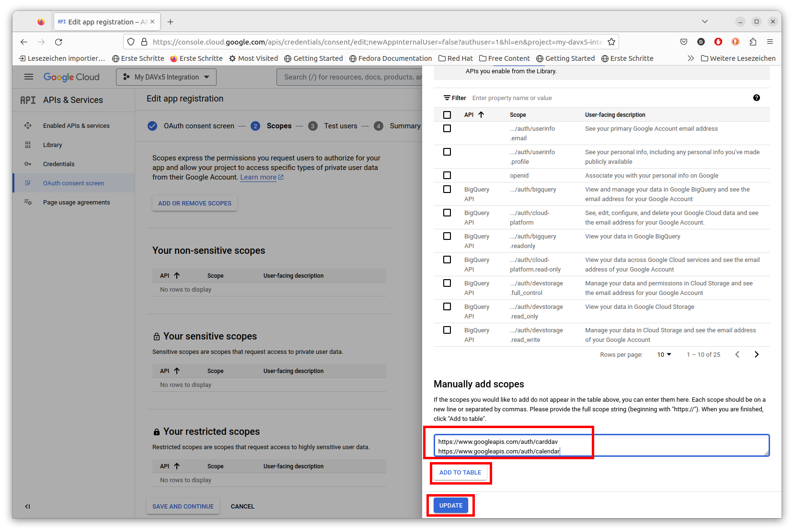Click the Page usage agreements icon
The image size is (794, 532).
click(28, 202)
